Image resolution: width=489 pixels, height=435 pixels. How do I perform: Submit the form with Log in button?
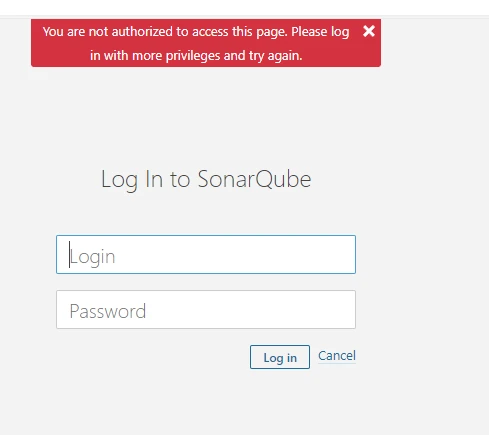click(280, 357)
